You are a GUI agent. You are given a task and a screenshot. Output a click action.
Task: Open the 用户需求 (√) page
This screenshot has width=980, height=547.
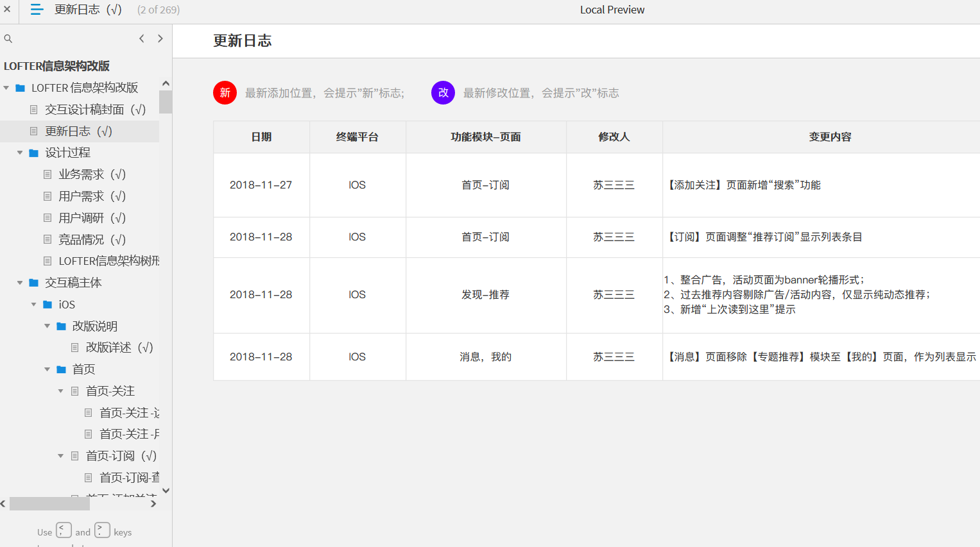[x=92, y=196]
